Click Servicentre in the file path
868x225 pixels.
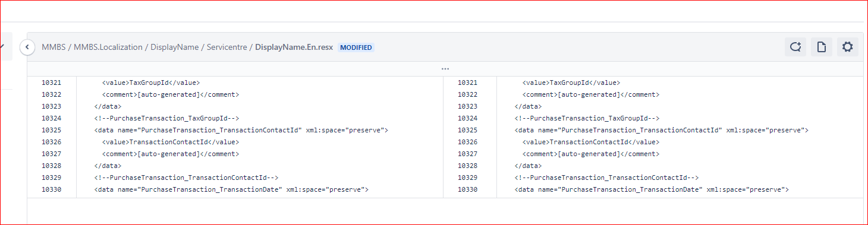[227, 47]
